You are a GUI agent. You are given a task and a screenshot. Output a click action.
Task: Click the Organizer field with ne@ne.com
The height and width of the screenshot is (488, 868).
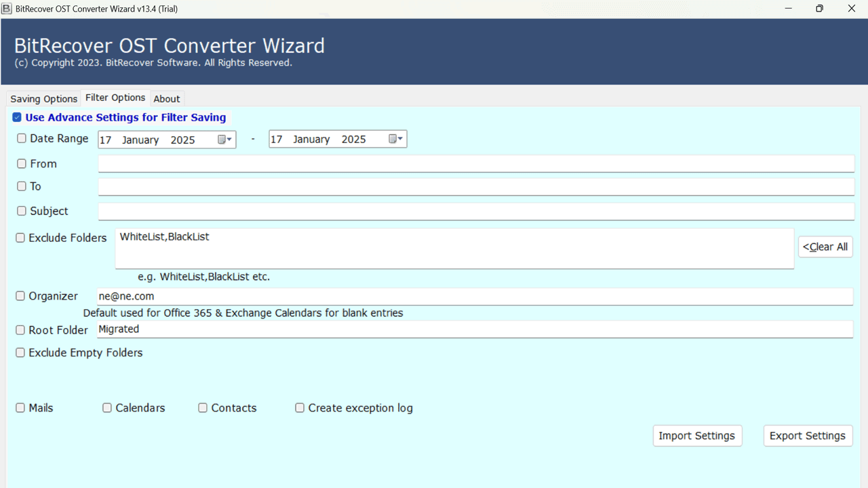point(475,296)
